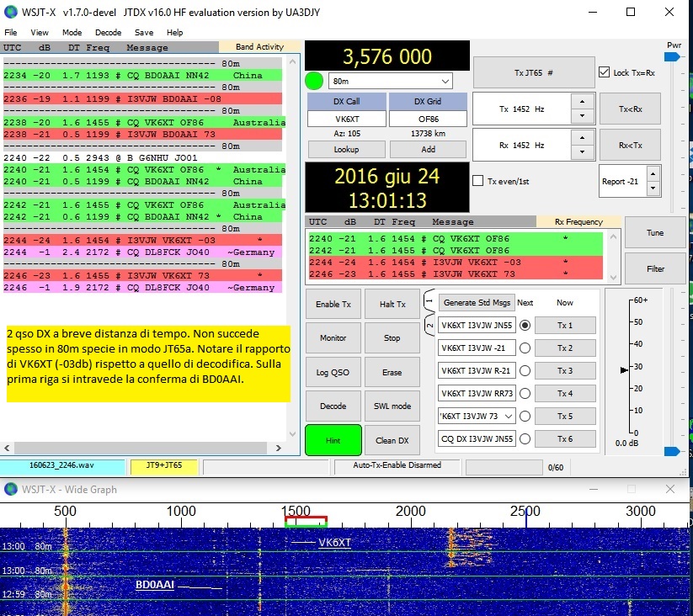Image resolution: width=693 pixels, height=616 pixels.
Task: Select the Tx 4 Next radio button
Action: (x=525, y=394)
